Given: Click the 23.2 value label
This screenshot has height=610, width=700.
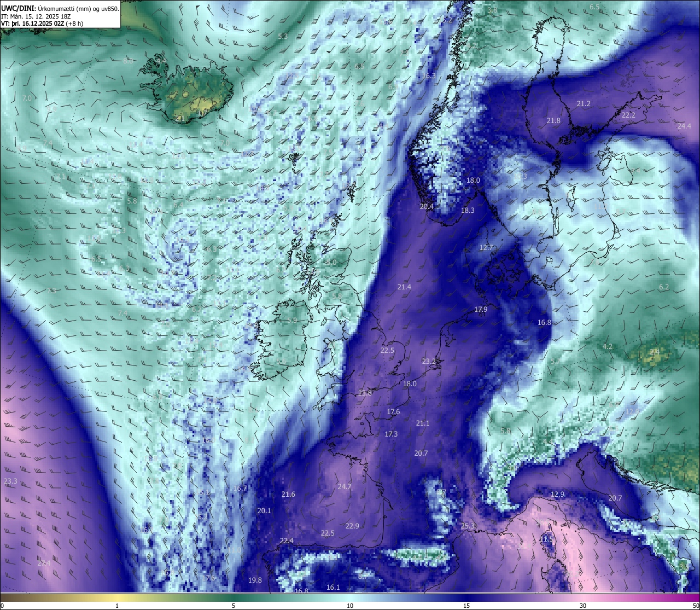Looking at the screenshot, I should [429, 362].
